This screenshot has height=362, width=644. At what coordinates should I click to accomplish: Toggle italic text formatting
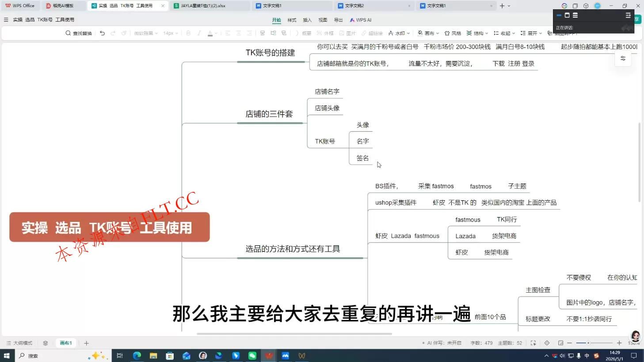point(199,33)
